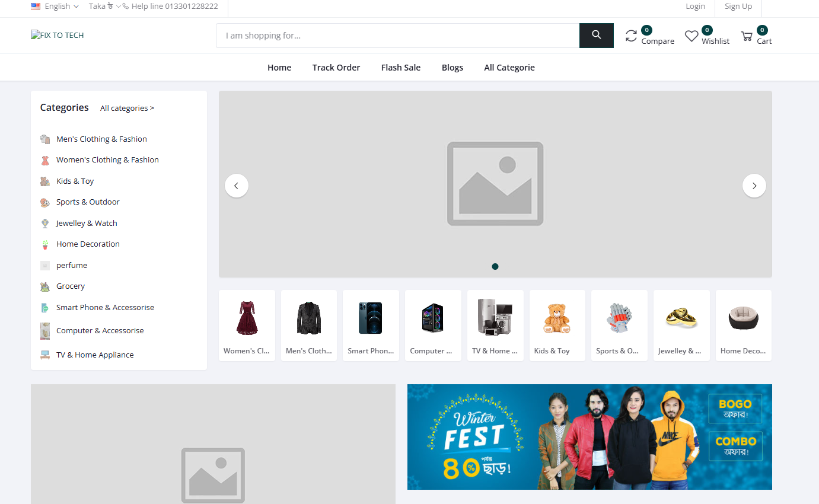819x504 pixels.
Task: Select the Grocery category icon
Action: pyautogui.click(x=45, y=286)
